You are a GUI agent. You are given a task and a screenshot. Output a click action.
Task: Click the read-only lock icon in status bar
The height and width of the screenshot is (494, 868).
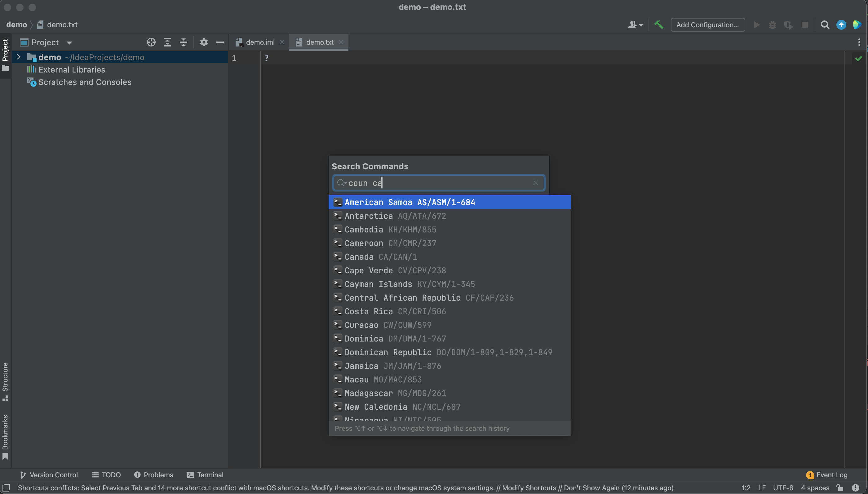pos(840,488)
